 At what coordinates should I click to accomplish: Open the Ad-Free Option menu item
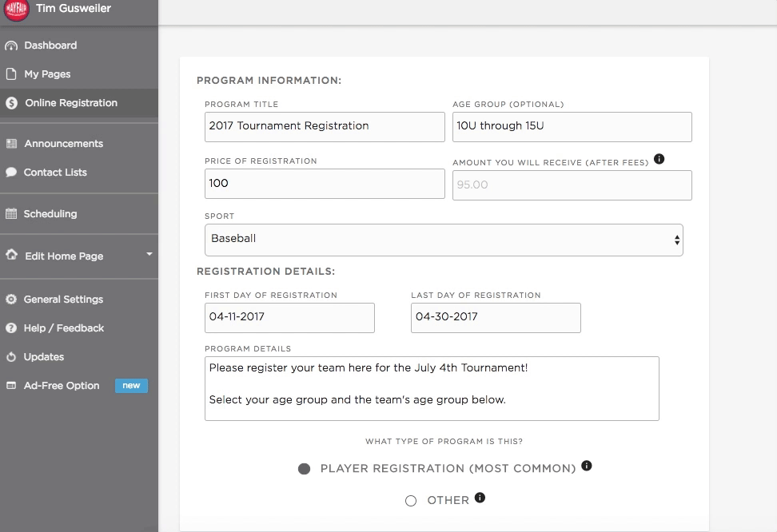[x=62, y=386]
